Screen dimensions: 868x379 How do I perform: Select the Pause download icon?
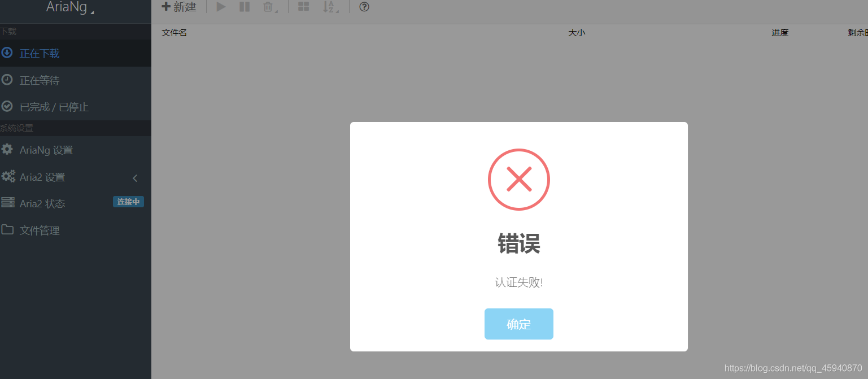tap(244, 7)
